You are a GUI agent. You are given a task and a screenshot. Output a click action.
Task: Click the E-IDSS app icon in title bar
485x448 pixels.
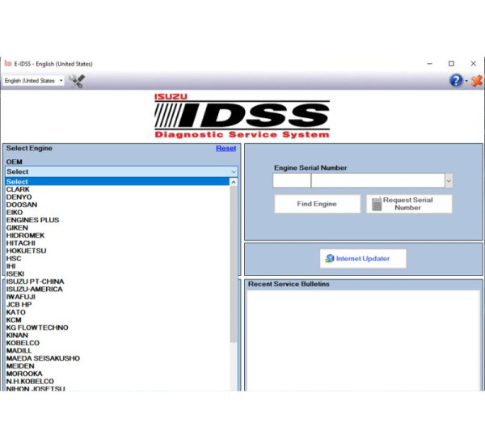pyautogui.click(x=8, y=63)
